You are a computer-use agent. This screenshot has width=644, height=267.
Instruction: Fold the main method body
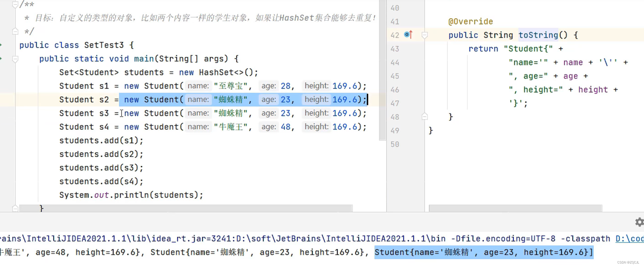click(15, 59)
